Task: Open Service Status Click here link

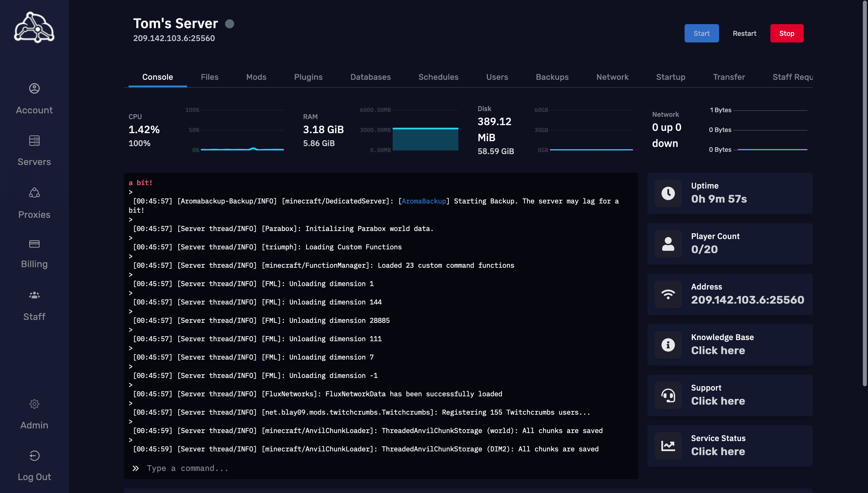Action: [718, 451]
